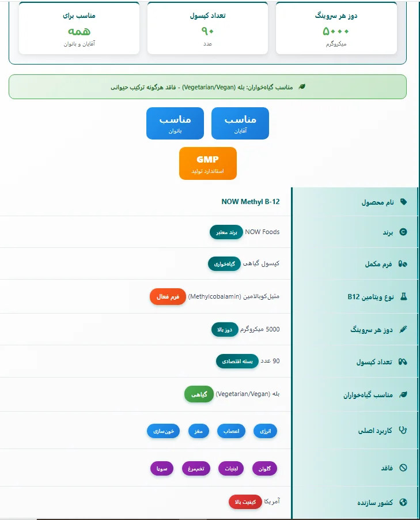Click the capsule icon beside فرم مکمل
The image size is (420, 520).
403,264
